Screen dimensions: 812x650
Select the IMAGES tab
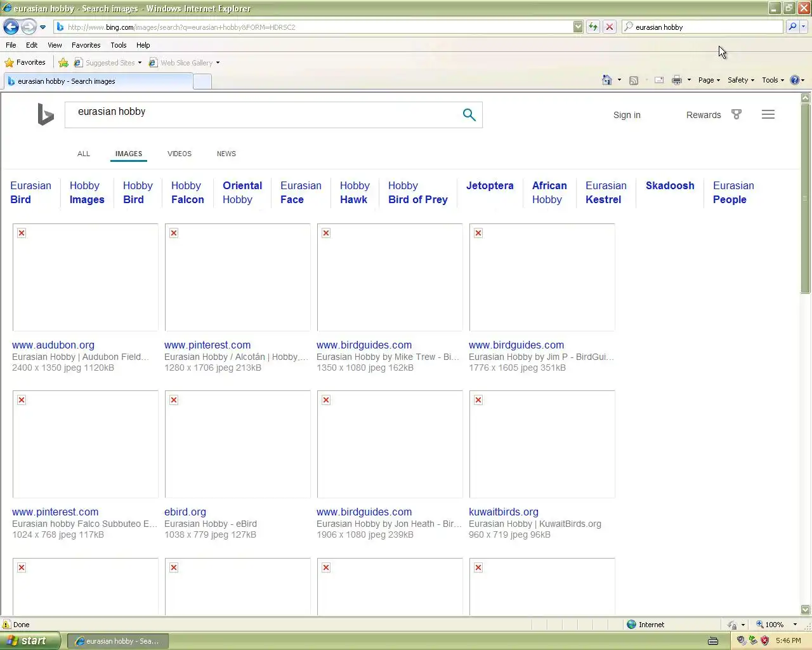pyautogui.click(x=129, y=154)
